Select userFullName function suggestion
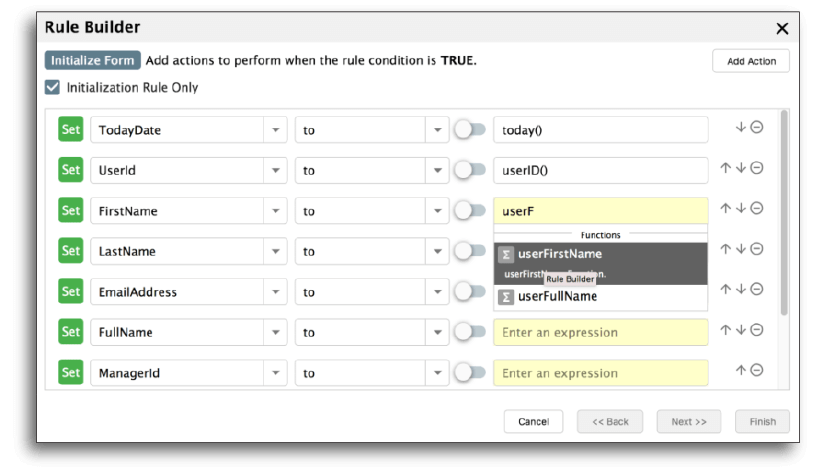Image resolution: width=816 pixels, height=469 pixels. [x=601, y=297]
